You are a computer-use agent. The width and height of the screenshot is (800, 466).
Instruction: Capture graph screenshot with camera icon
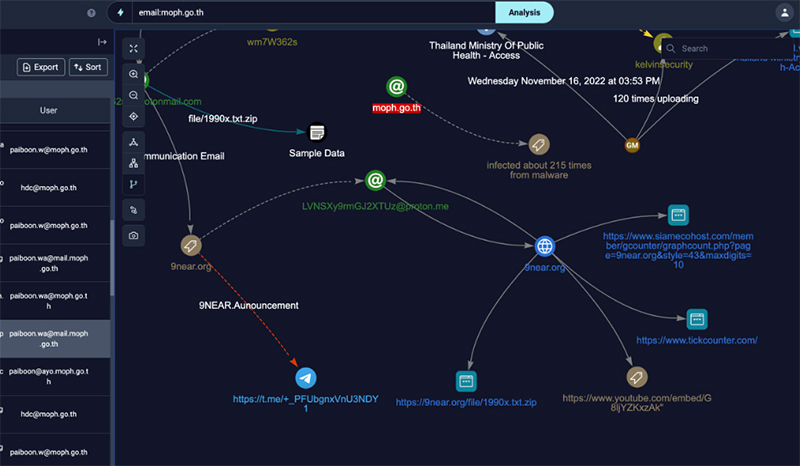pyautogui.click(x=134, y=235)
